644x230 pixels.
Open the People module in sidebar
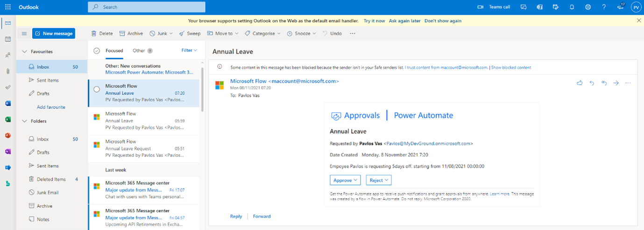(x=8, y=55)
